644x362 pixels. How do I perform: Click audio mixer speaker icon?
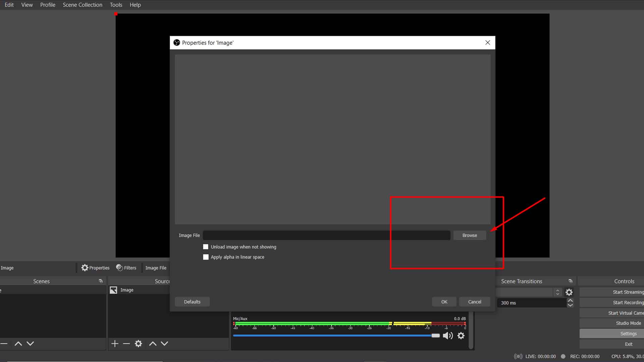click(448, 336)
